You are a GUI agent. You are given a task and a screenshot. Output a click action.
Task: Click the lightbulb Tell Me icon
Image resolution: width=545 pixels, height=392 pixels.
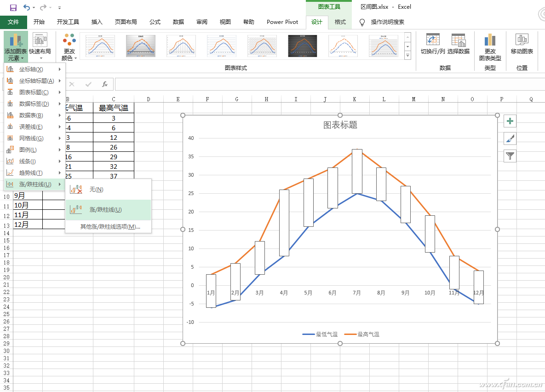[362, 22]
